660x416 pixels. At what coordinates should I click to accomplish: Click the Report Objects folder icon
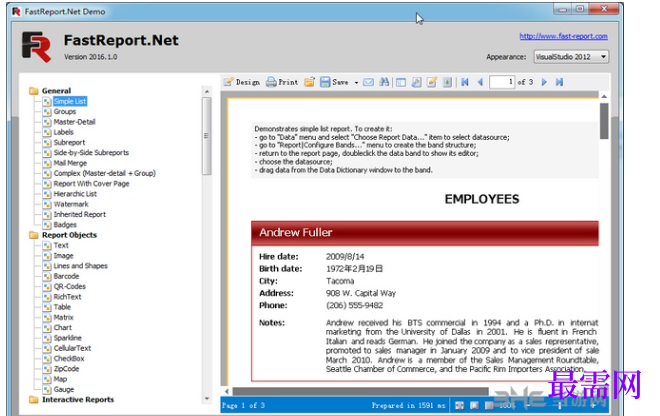[x=34, y=235]
